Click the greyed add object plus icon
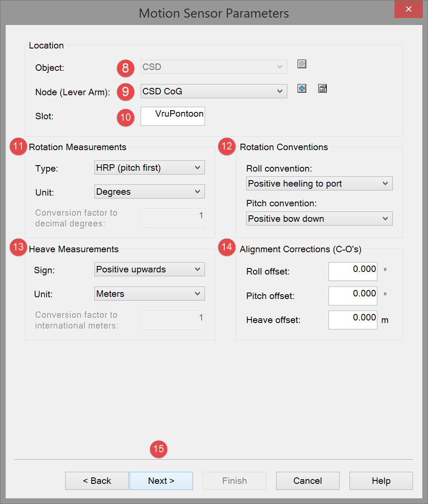The image size is (428, 504). coord(302,64)
